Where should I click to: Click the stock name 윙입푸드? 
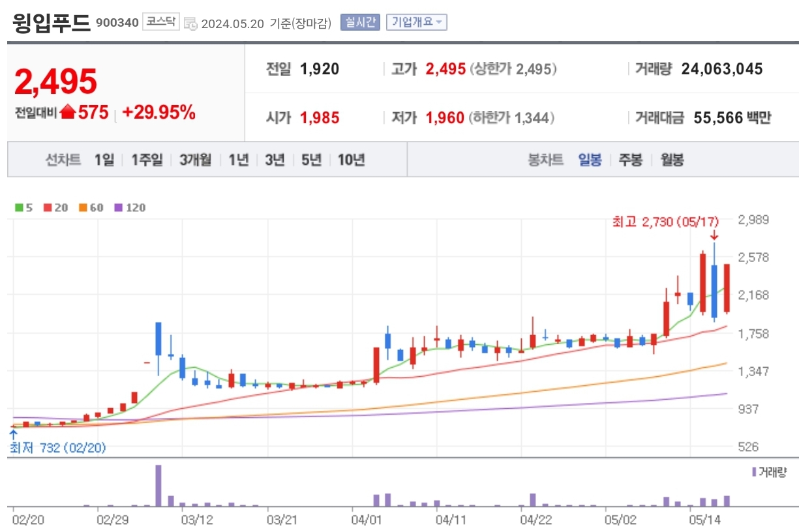pyautogui.click(x=52, y=22)
